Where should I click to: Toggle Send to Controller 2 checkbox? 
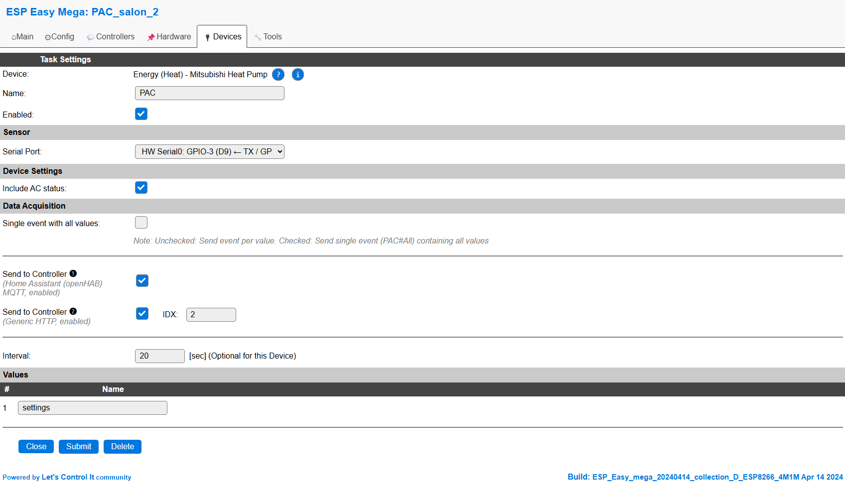142,314
